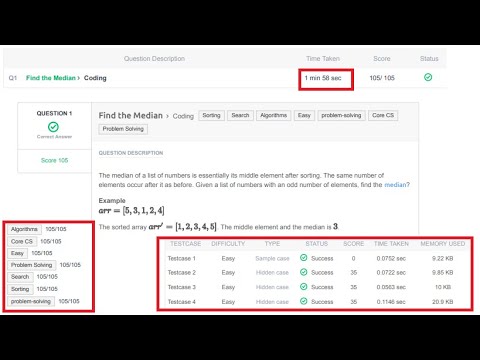Click the green status check in Q1 row
This screenshot has height=360, width=480.
(x=428, y=77)
